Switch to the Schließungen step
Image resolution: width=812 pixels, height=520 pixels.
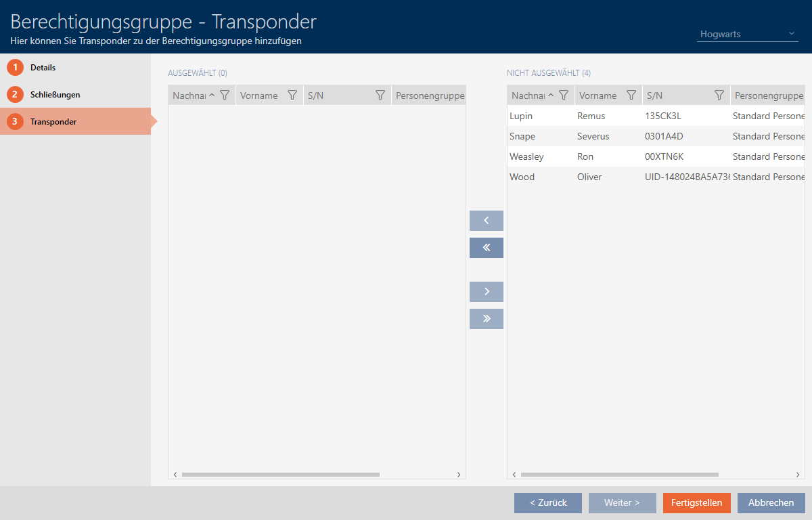click(x=55, y=95)
